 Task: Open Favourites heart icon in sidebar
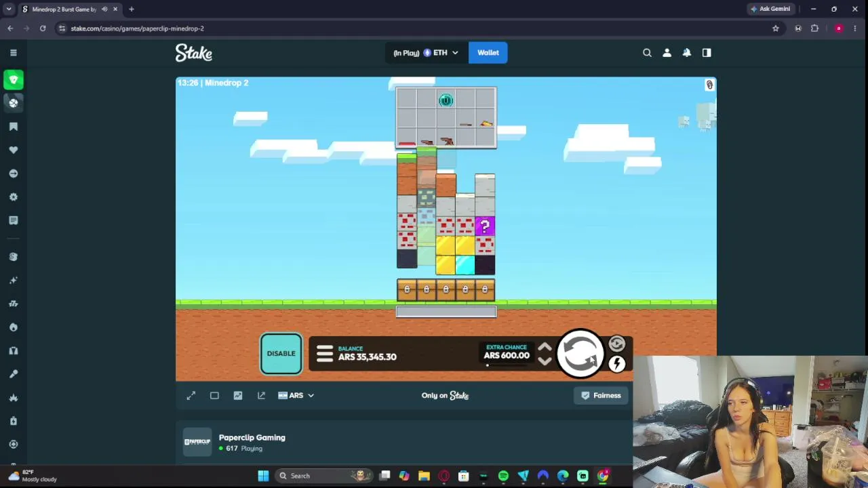tap(14, 150)
